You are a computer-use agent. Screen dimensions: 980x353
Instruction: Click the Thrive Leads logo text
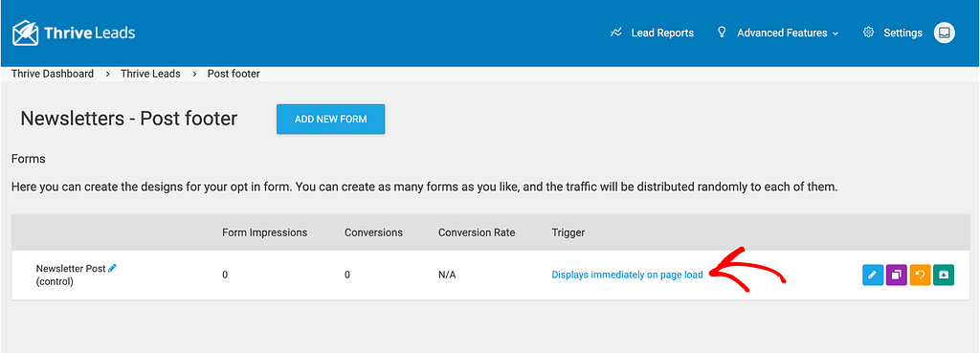89,33
